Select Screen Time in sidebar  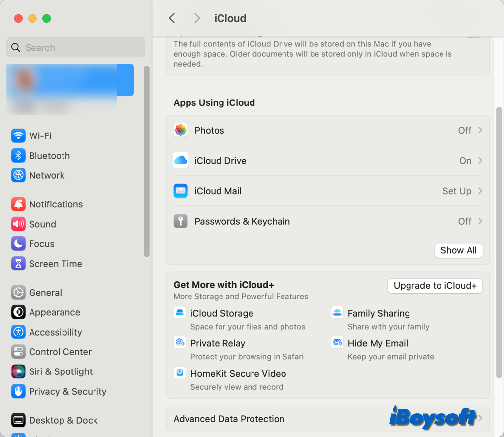[56, 264]
